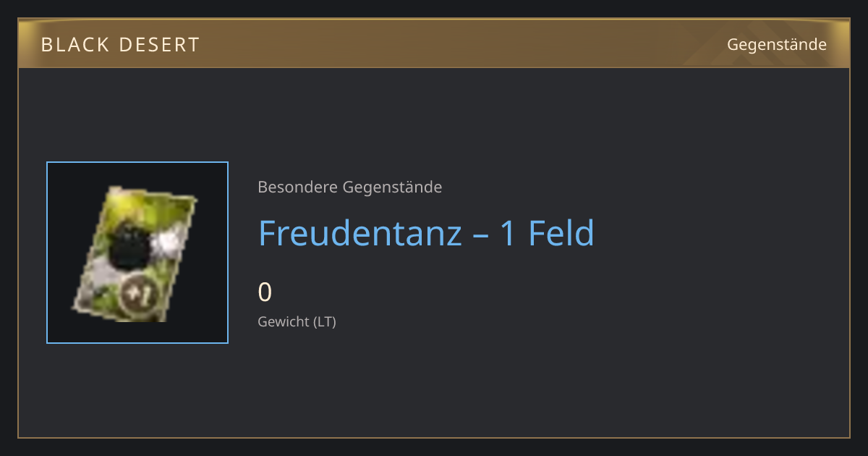868x456 pixels.
Task: Open the BLACK DESERT header title
Action: pos(120,45)
